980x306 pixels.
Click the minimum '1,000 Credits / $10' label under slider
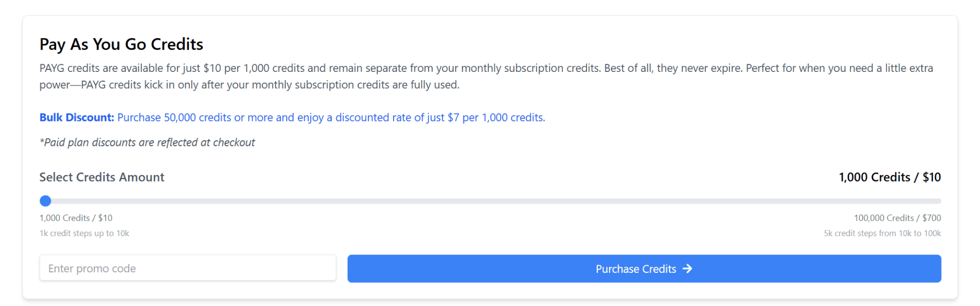76,218
